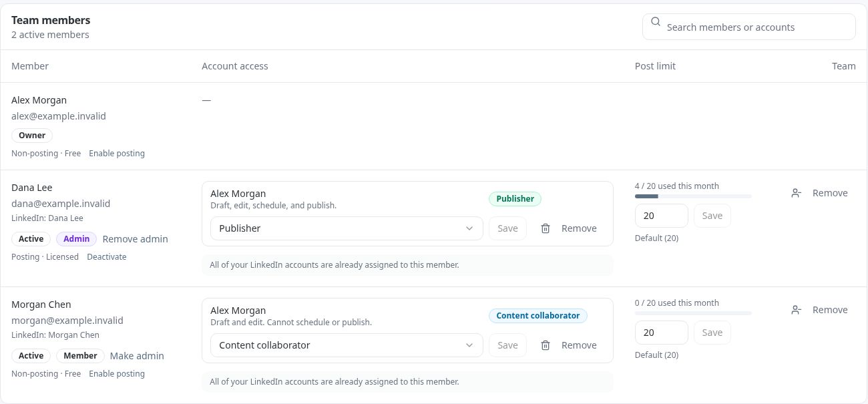
Task: Click Morgan Chen's Active status badge
Action: 31,356
